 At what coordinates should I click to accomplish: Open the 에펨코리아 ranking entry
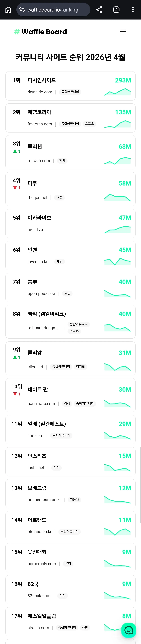pos(40,112)
